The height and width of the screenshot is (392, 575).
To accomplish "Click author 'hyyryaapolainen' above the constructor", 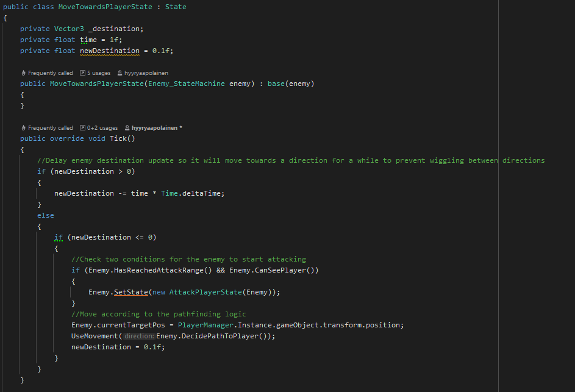I will pos(146,73).
